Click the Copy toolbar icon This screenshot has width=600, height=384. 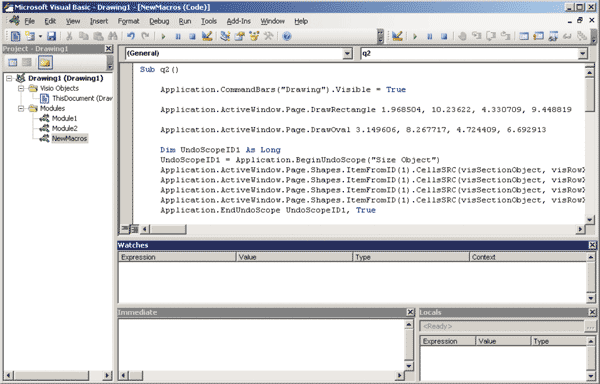click(x=83, y=36)
